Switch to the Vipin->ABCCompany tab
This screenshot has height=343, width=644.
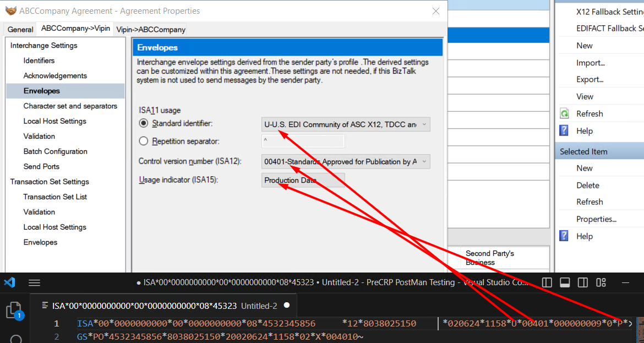[x=151, y=29]
